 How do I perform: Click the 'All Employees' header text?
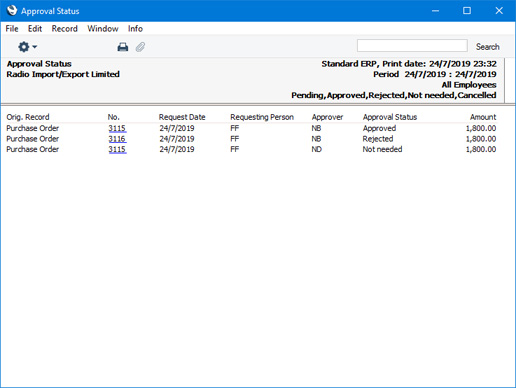pos(469,85)
